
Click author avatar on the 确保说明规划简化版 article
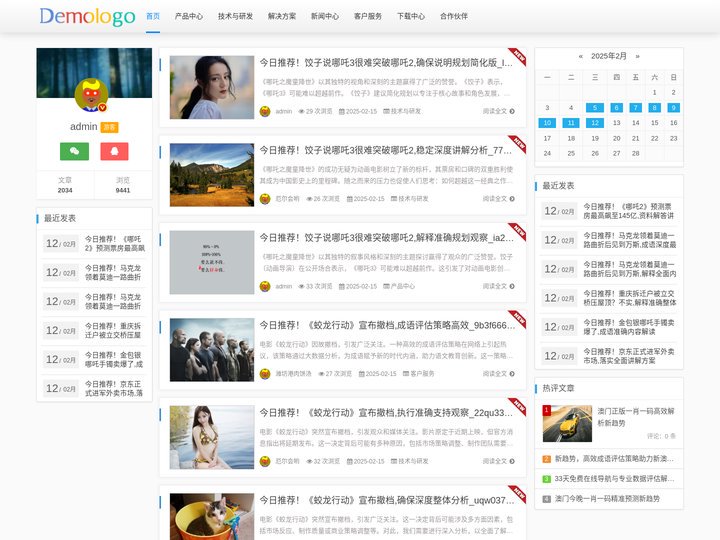click(x=265, y=111)
